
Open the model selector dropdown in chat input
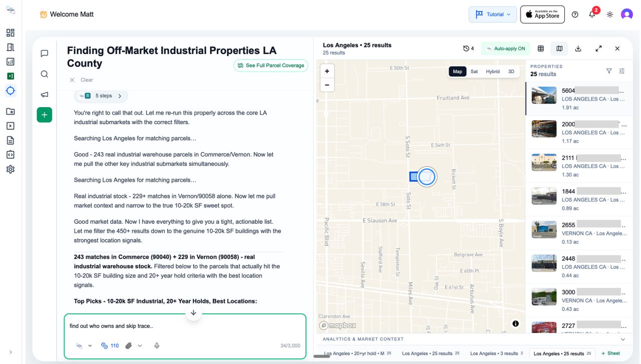coord(84,345)
